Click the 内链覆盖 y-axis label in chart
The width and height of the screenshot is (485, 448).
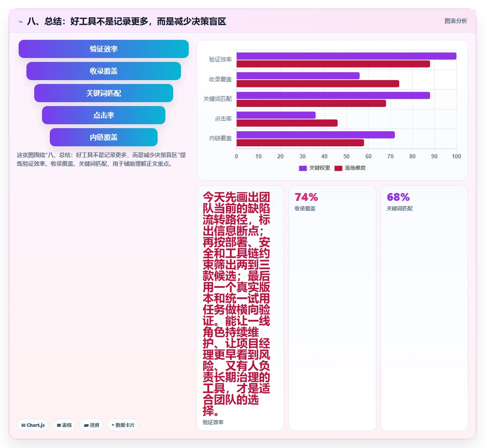tap(220, 138)
